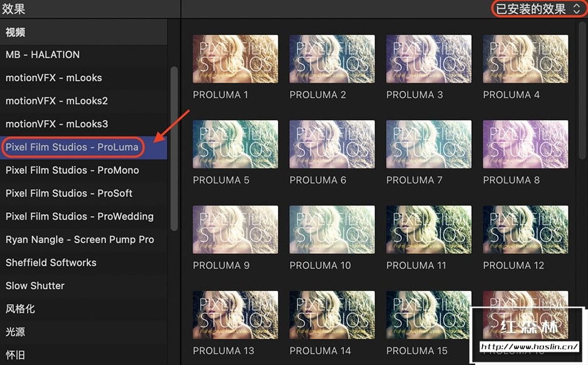Choose the PROLUMA 7 effect thumbnail
This screenshot has height=365, width=588.
[429, 144]
